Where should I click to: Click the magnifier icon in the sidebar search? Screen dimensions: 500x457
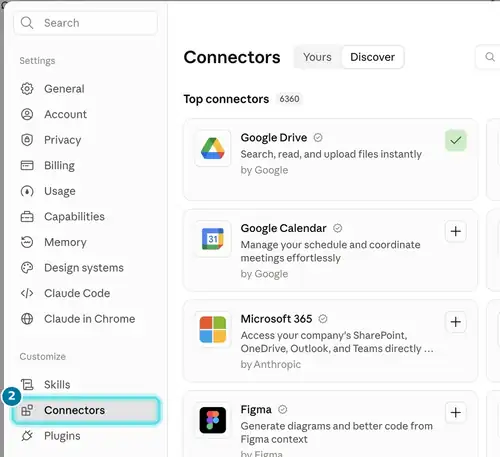[27, 23]
